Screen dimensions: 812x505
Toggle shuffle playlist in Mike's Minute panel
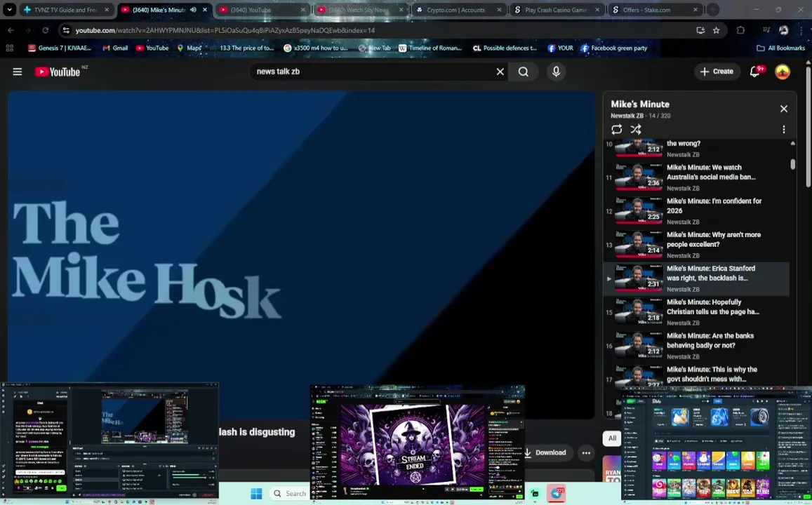(635, 129)
